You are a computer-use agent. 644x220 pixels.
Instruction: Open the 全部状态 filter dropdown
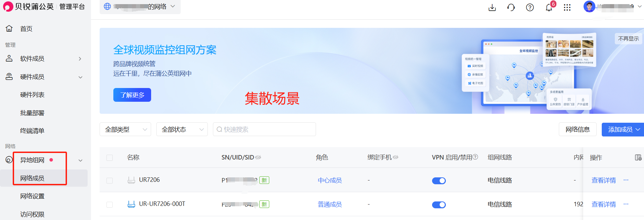182,129
